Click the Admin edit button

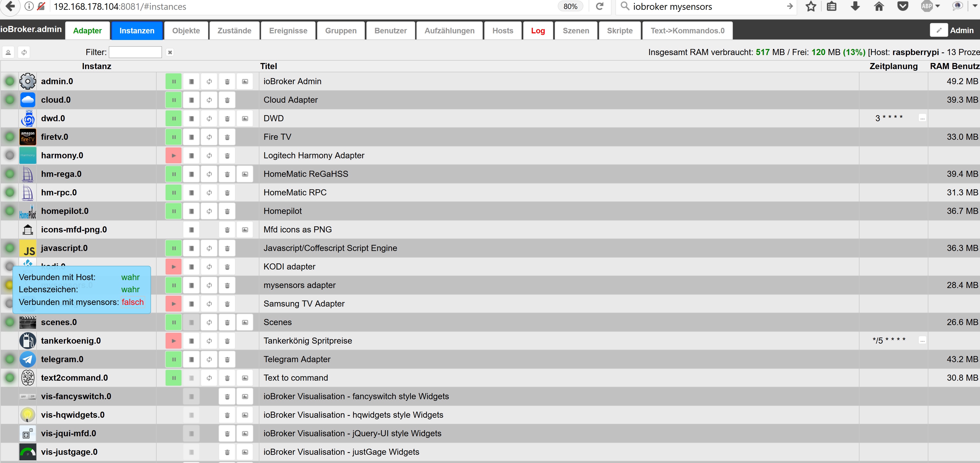click(938, 30)
